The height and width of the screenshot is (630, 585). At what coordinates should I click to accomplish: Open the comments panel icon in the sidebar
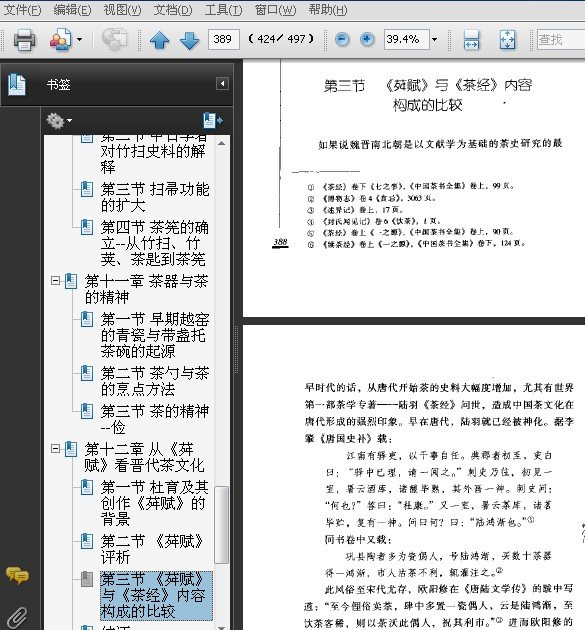pyautogui.click(x=17, y=575)
